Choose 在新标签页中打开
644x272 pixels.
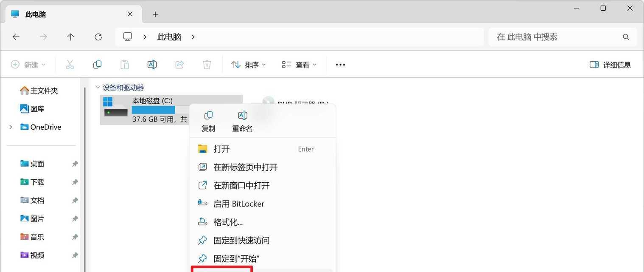click(x=262, y=167)
